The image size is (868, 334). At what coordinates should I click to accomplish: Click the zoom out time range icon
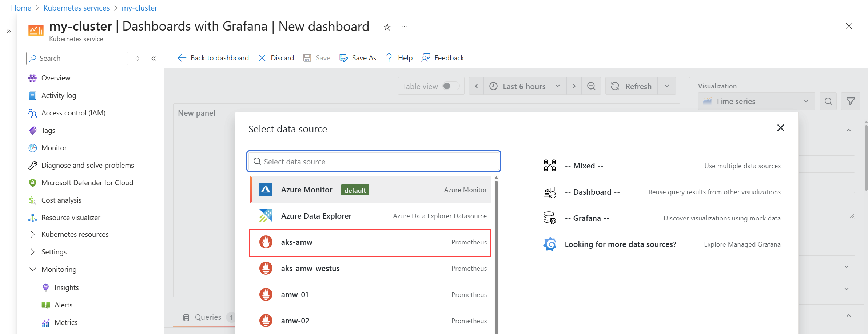tap(591, 86)
